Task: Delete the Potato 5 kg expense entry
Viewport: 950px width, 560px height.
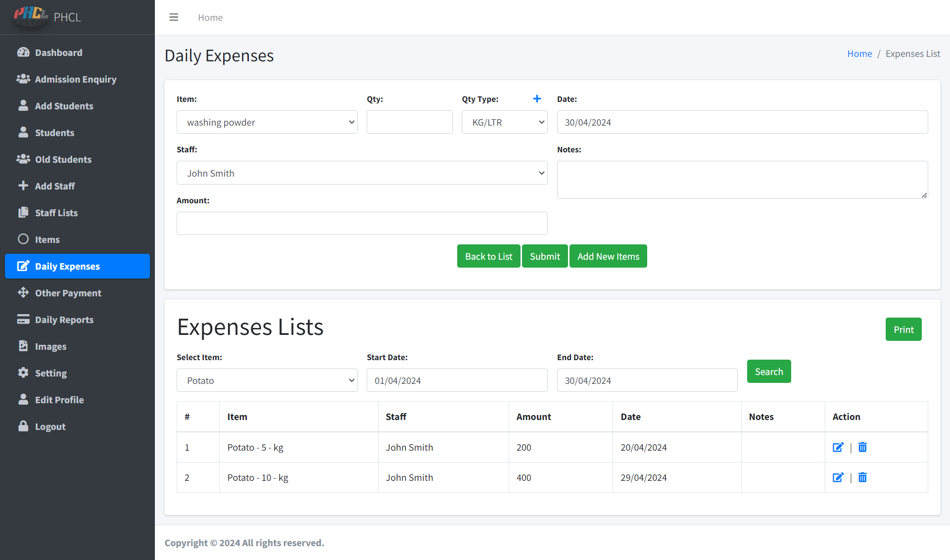Action: (x=862, y=447)
